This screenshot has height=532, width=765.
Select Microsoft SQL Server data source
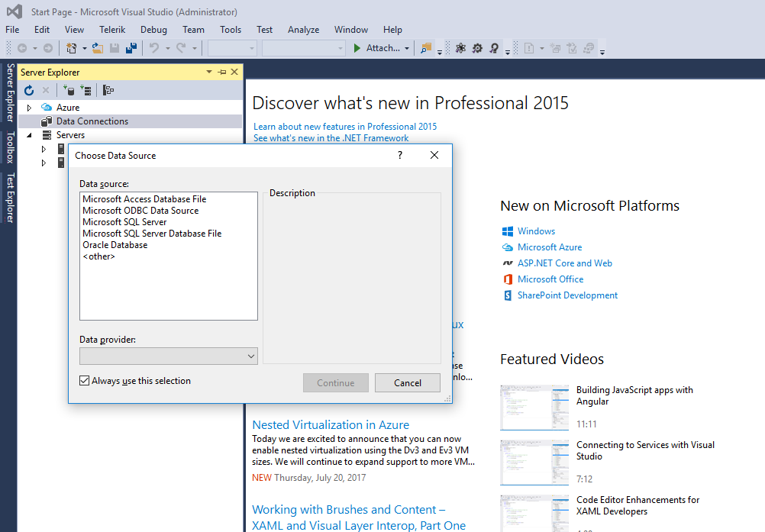[124, 222]
